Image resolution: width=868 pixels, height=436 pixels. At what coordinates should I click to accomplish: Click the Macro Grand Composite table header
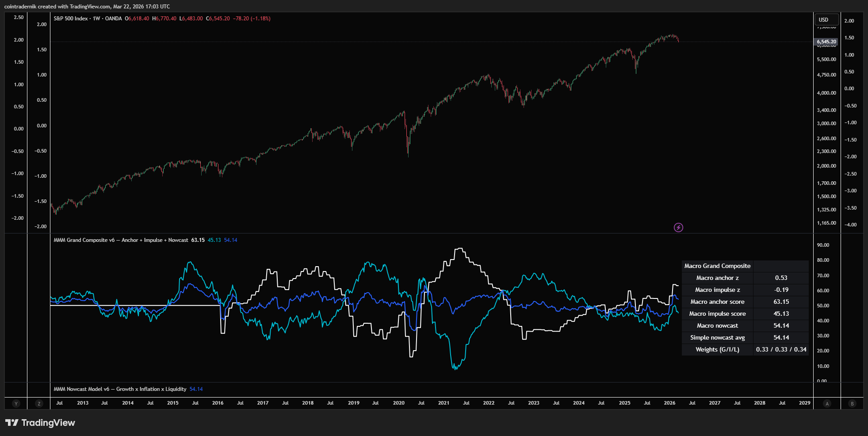(717, 266)
